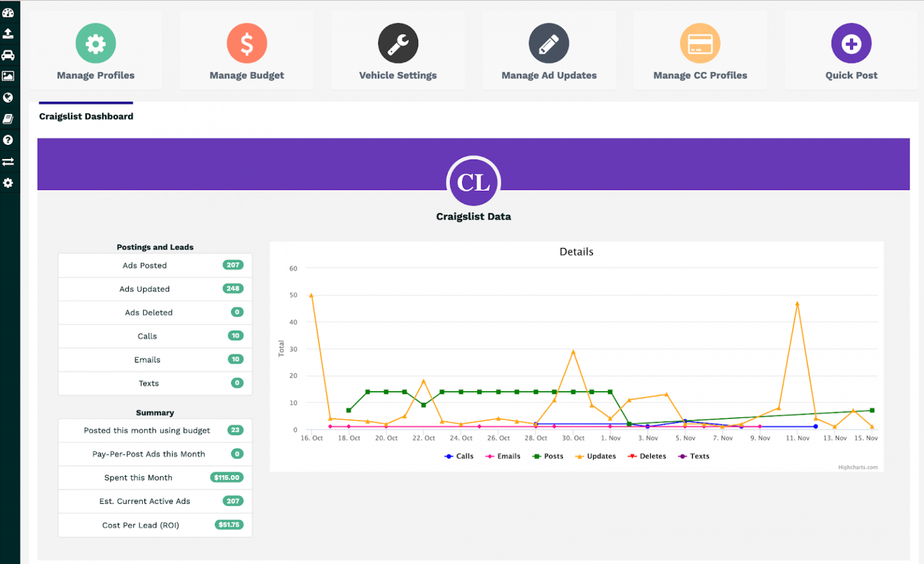Open the book icon in the sidebar

pos(8,119)
